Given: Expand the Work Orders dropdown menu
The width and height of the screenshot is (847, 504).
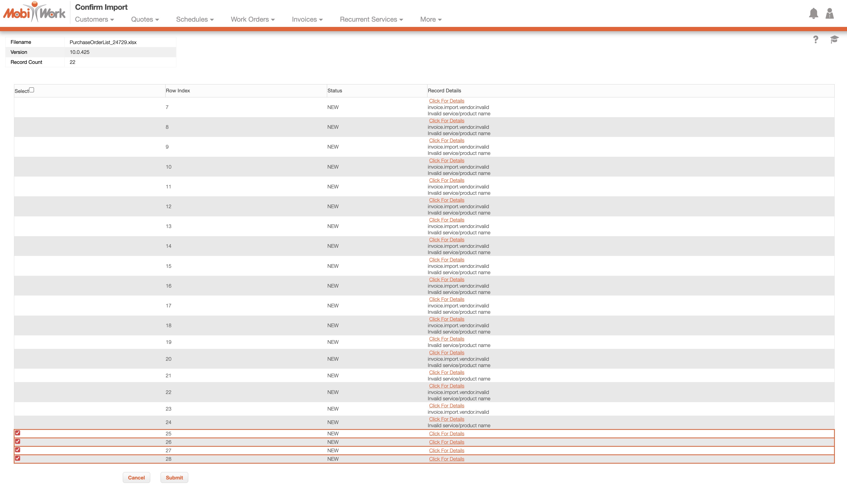Looking at the screenshot, I should (x=252, y=19).
